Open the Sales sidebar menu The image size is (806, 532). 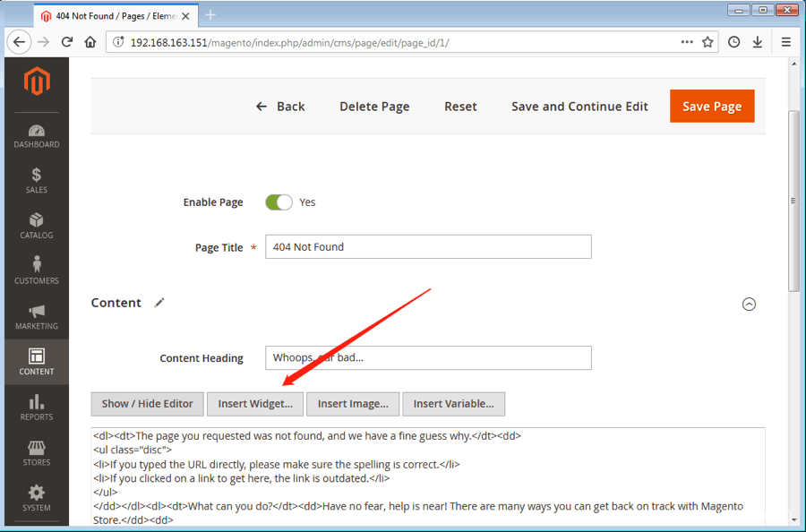[37, 181]
